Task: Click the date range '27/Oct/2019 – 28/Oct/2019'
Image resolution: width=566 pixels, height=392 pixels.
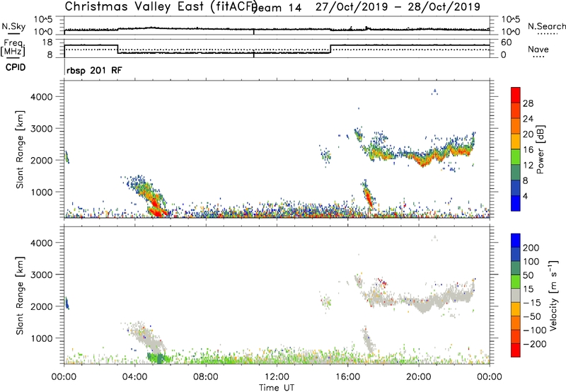Action: (x=398, y=7)
